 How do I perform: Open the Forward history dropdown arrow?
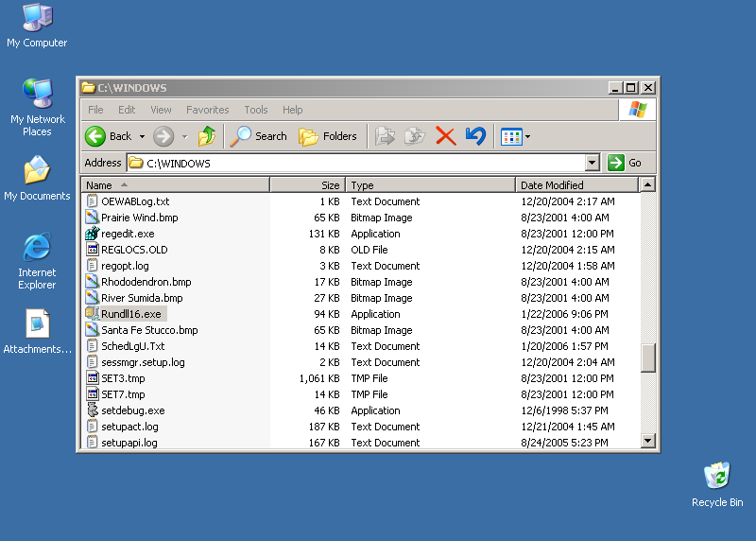pos(184,137)
